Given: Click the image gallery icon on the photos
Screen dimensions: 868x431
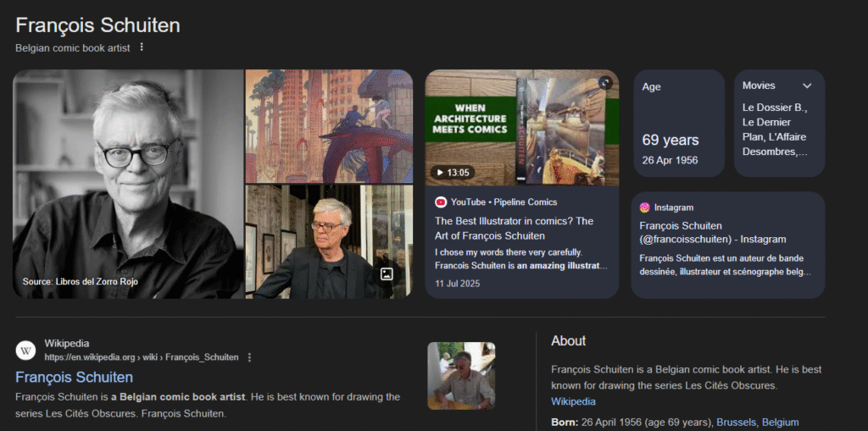Looking at the screenshot, I should click(387, 274).
